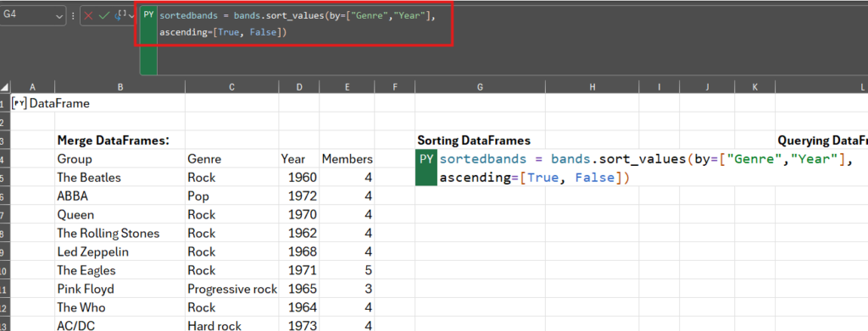Viewport: 868px width, 331px height.
Task: Select the 'Led Zeppelin' cell
Action: coord(120,252)
